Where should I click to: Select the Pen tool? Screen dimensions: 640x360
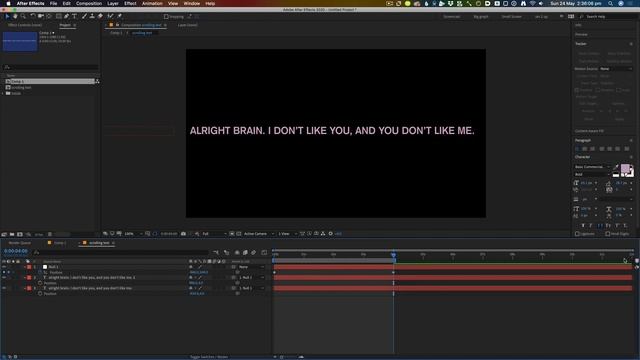67,16
